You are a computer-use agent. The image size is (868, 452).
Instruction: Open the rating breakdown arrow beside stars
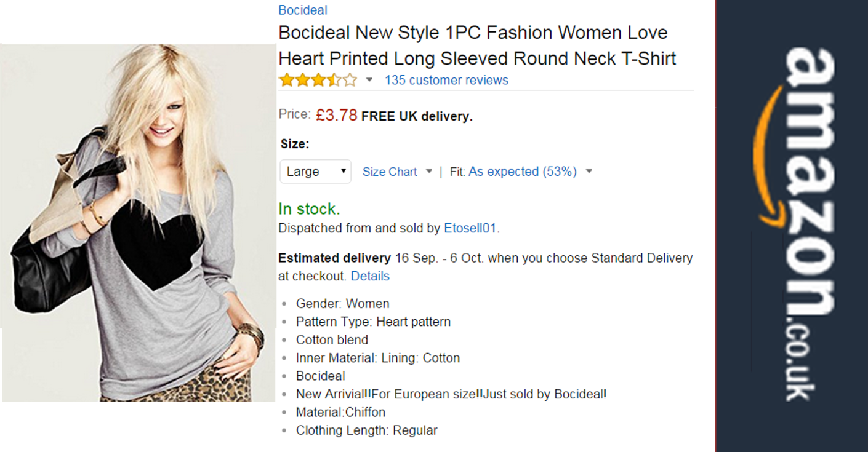[369, 80]
